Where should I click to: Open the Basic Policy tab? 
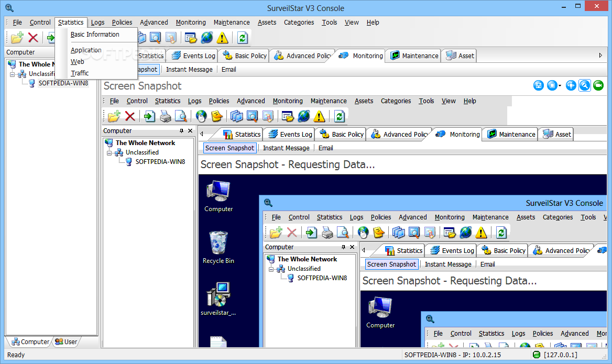(x=245, y=56)
